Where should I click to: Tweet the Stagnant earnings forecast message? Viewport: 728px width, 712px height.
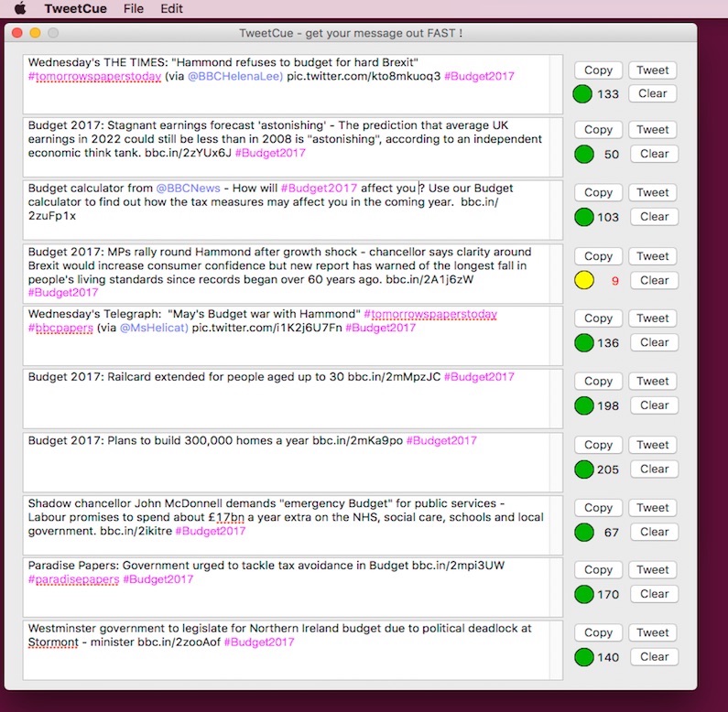(x=652, y=130)
